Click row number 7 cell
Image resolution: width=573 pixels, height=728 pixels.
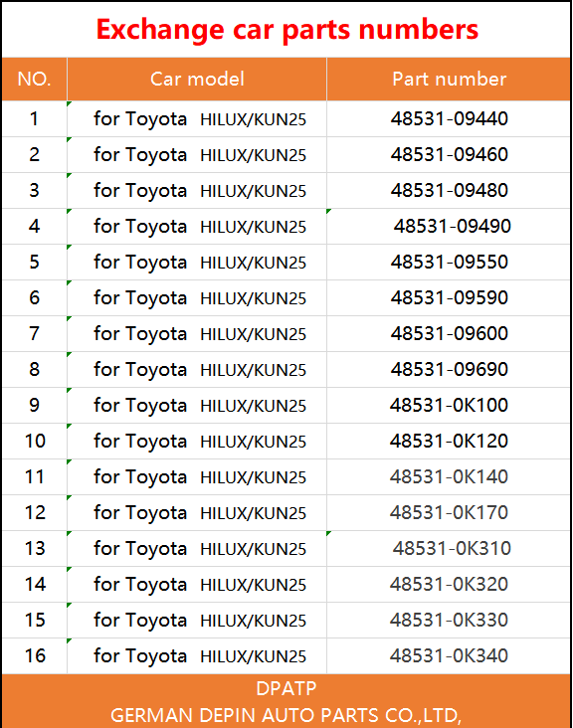[35, 333]
